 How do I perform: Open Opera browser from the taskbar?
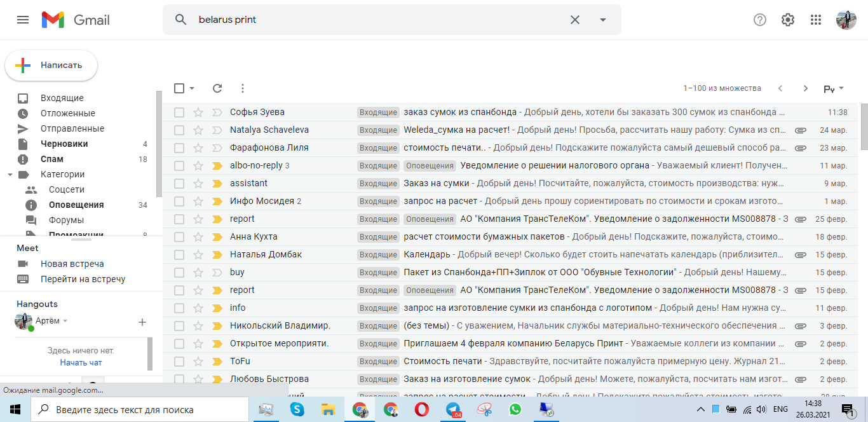tap(421, 409)
